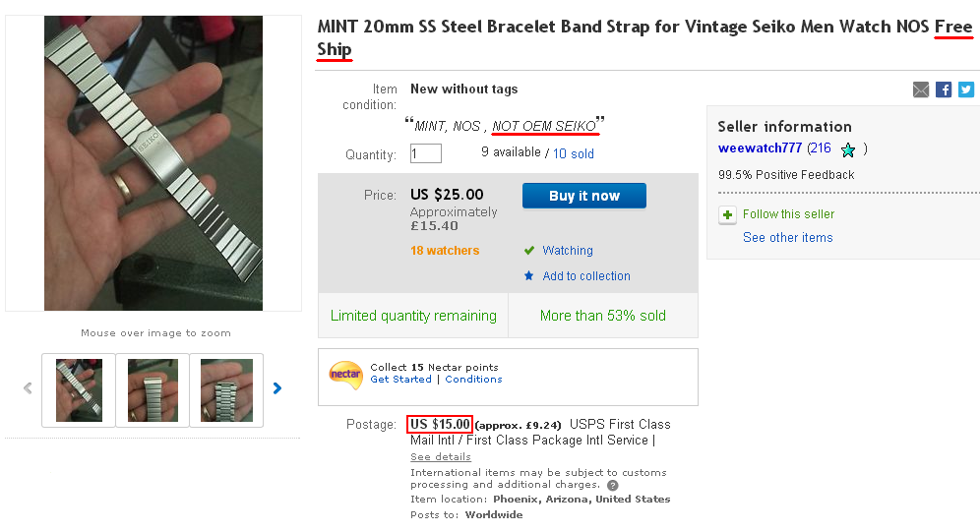
Task: Click the email share envelope icon
Action: [921, 89]
